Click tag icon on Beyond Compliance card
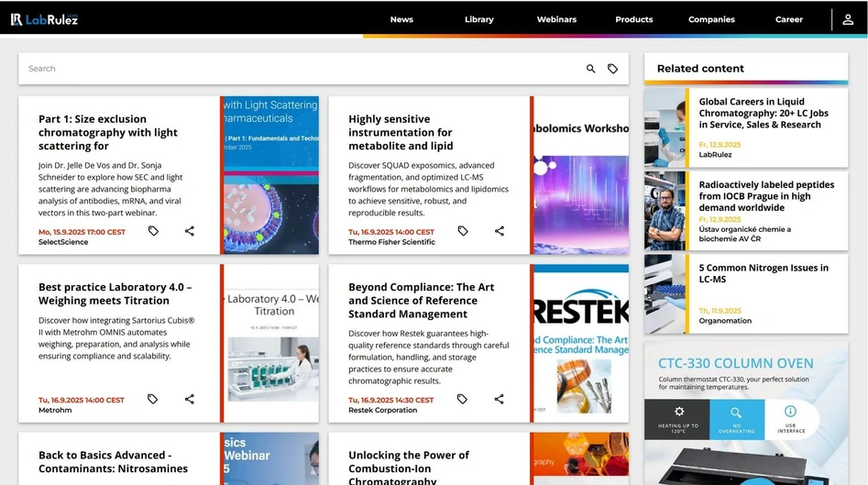This screenshot has height=485, width=868. pyautogui.click(x=463, y=399)
